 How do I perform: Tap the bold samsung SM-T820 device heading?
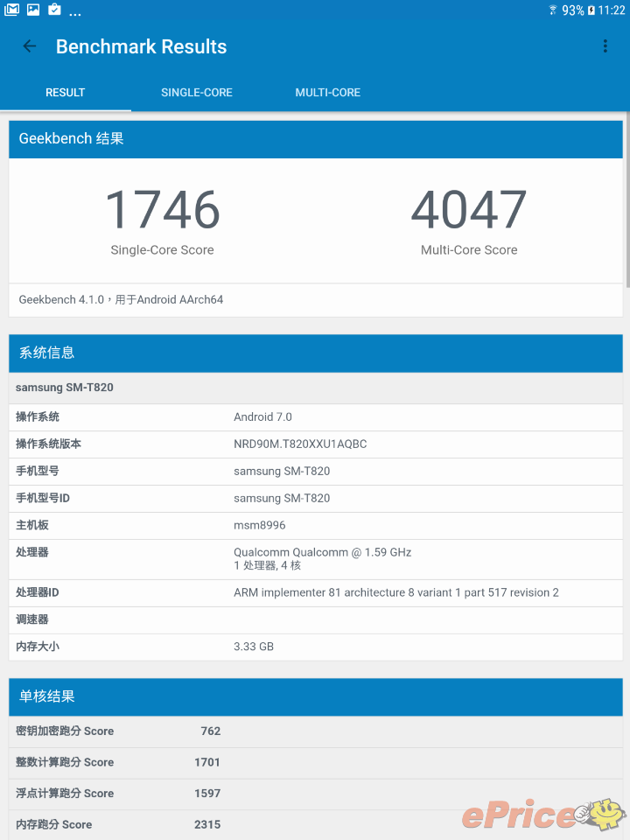click(64, 388)
